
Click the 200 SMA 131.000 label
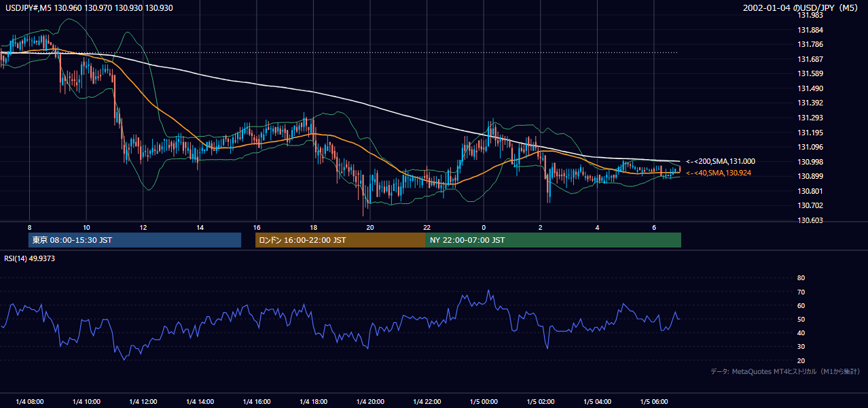tap(721, 162)
